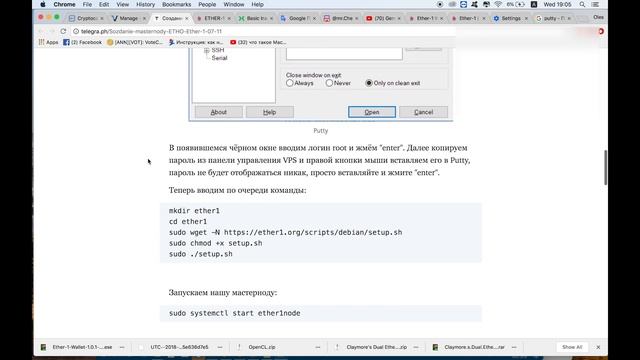Image resolution: width=640 pixels, height=360 pixels.
Task: Close the downloads bar
Action: tap(598, 347)
